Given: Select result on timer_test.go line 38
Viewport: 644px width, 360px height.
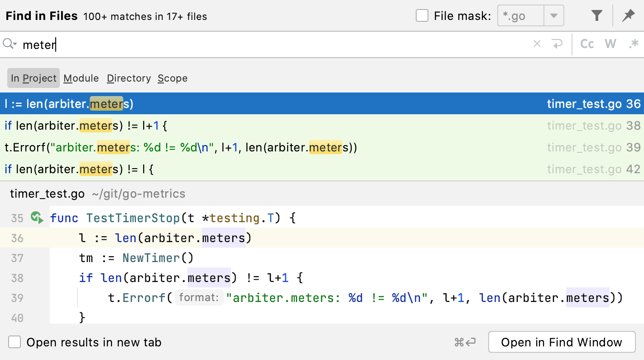Looking at the screenshot, I should (272, 126).
